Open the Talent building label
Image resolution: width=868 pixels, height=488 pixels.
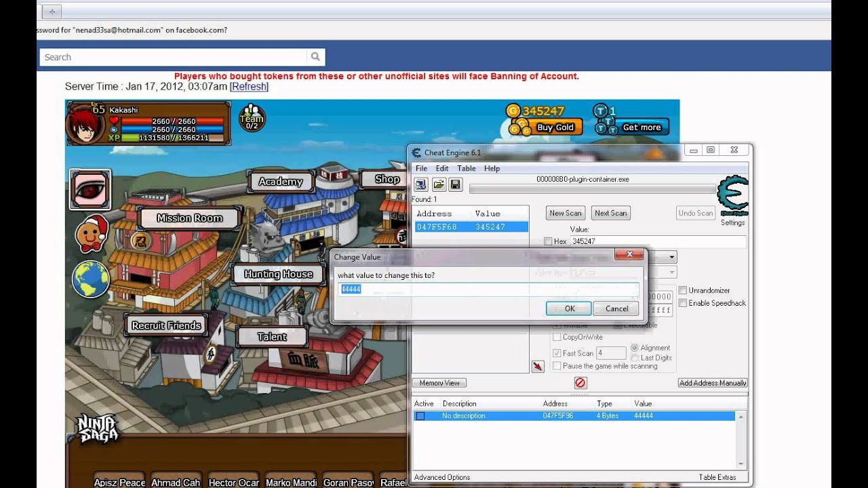pyautogui.click(x=272, y=337)
